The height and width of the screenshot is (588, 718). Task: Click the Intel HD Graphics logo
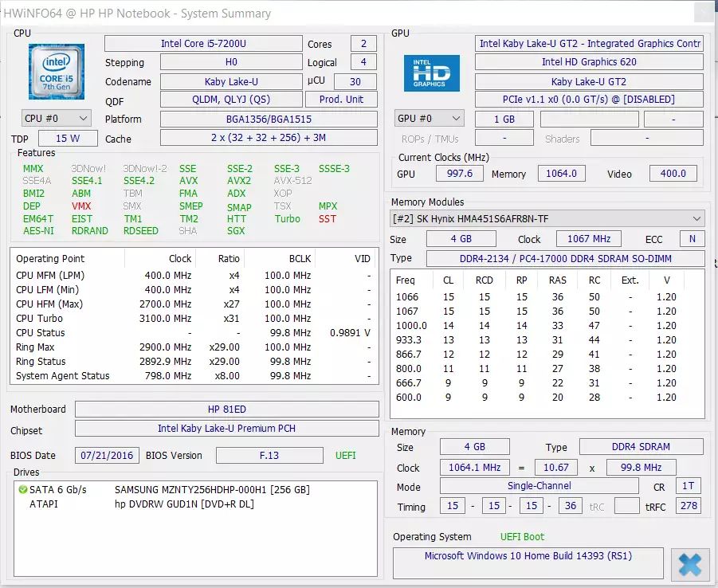point(430,73)
